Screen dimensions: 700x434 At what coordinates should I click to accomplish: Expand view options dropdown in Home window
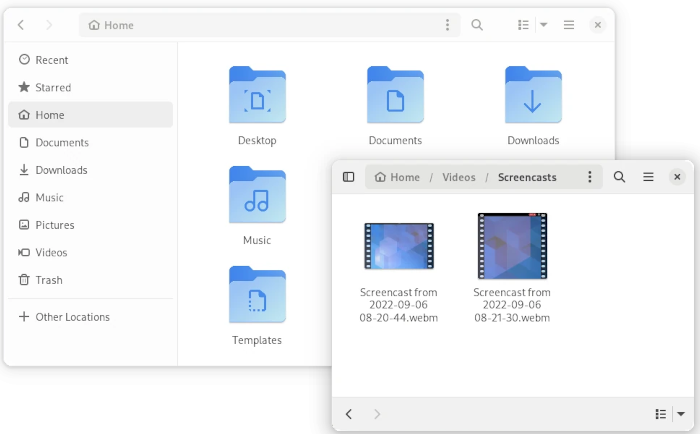[x=544, y=25]
